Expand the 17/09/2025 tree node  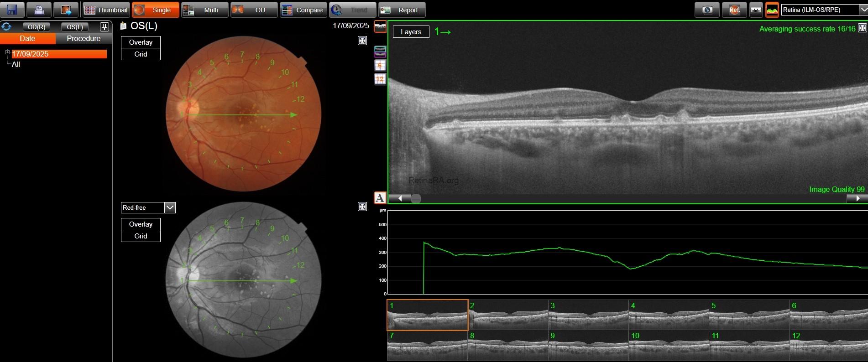tap(7, 53)
